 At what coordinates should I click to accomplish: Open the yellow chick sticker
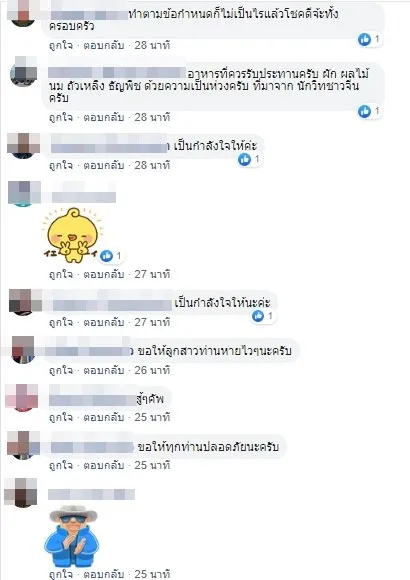click(x=71, y=235)
